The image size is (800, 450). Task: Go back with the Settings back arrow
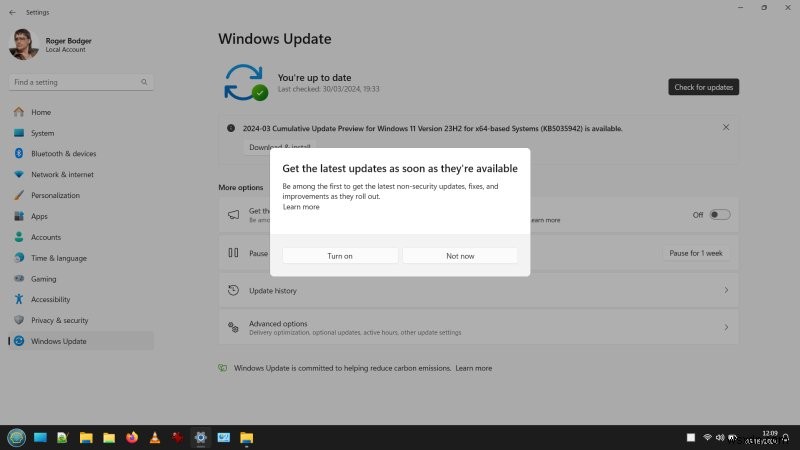(x=12, y=12)
